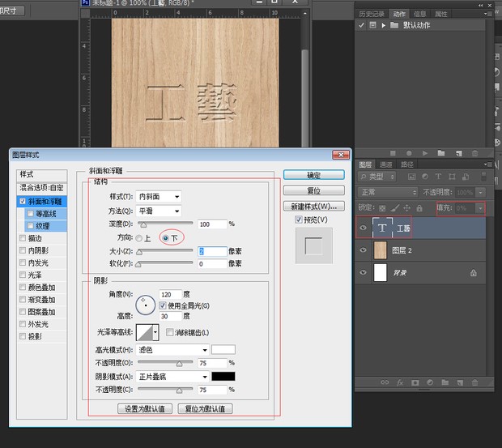Click the 新建样式(W)... button
This screenshot has height=448, width=502.
click(x=313, y=206)
